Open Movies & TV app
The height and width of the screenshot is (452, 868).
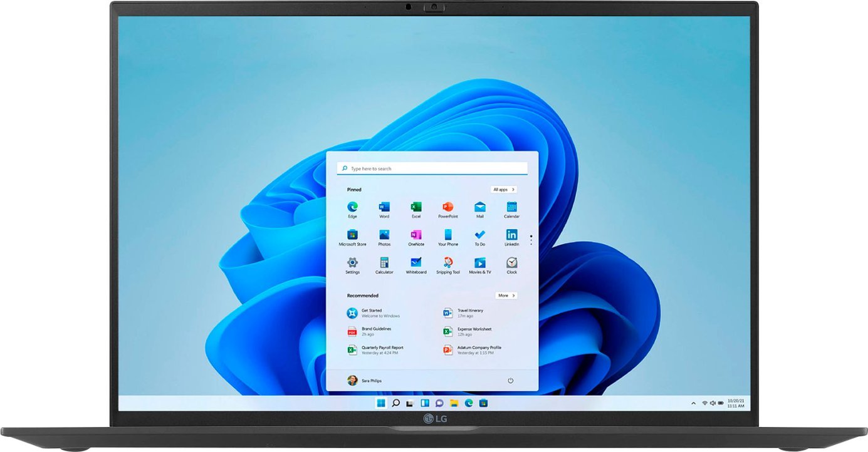point(479,263)
